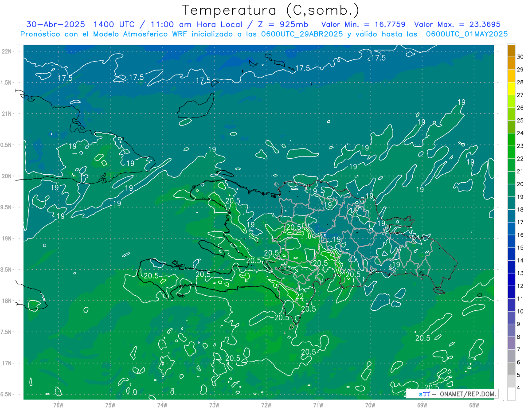
Task: Click color scale label "8"
Action: click(520, 337)
